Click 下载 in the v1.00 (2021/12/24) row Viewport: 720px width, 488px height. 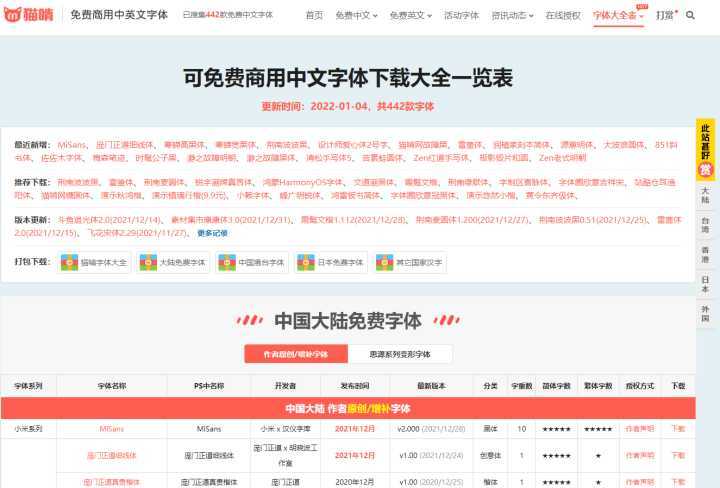(x=678, y=455)
